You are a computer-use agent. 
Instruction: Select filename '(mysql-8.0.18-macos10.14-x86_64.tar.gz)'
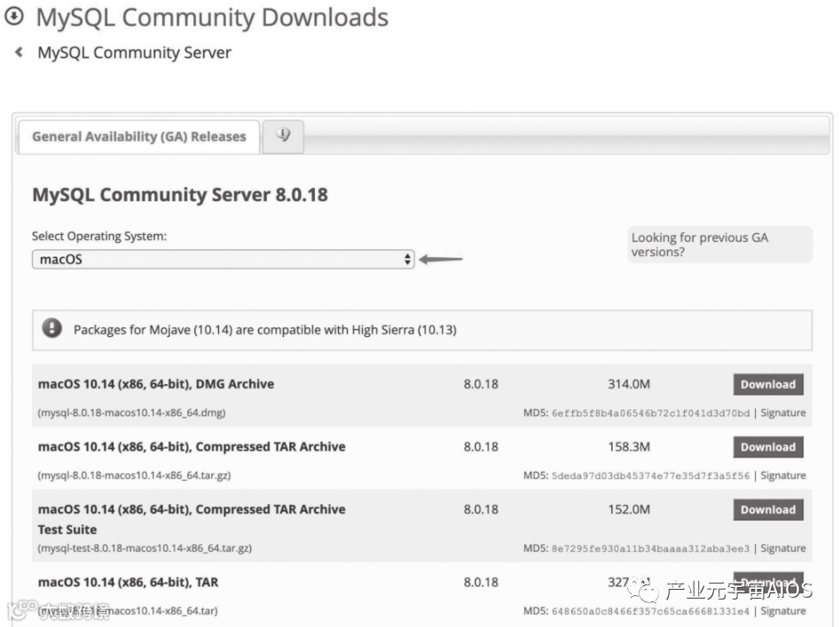pos(134,475)
